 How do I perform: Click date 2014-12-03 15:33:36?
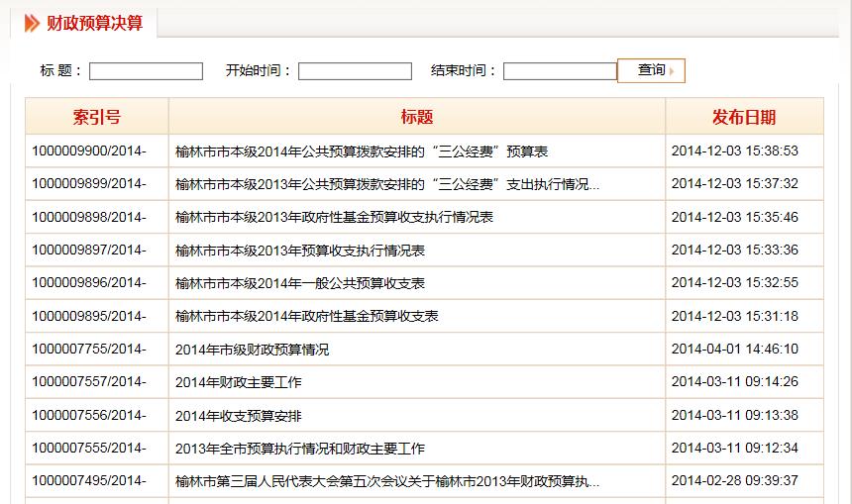point(735,250)
